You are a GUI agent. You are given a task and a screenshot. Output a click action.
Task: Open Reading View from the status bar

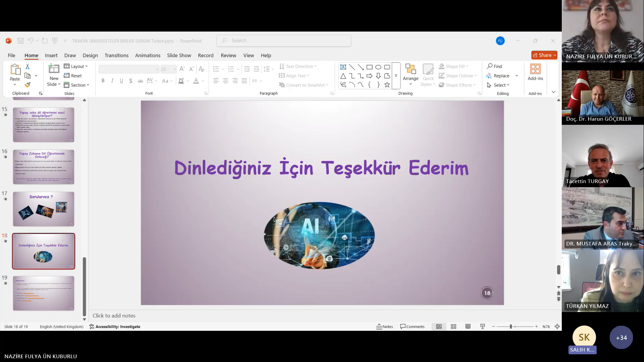pos(468,326)
